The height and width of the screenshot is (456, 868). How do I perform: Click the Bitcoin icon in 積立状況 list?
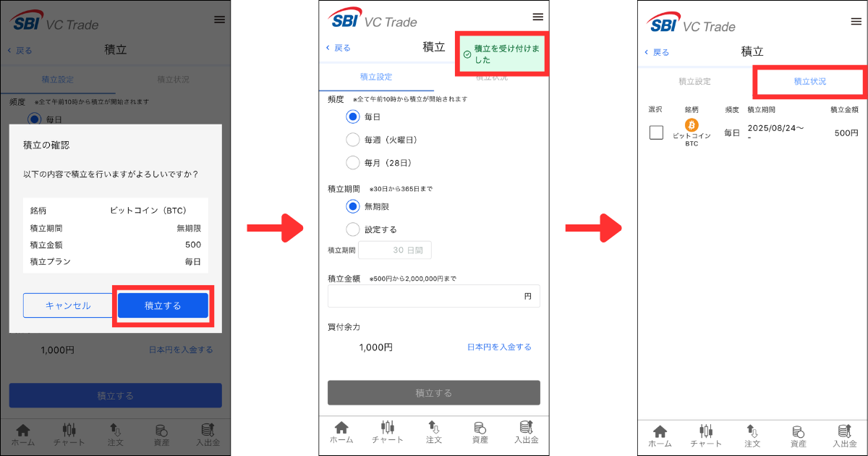pyautogui.click(x=692, y=125)
